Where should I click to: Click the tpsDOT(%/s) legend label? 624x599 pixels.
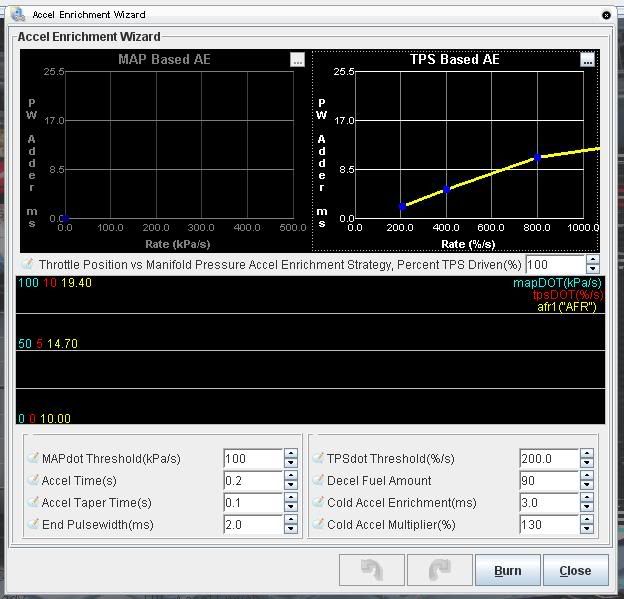568,295
